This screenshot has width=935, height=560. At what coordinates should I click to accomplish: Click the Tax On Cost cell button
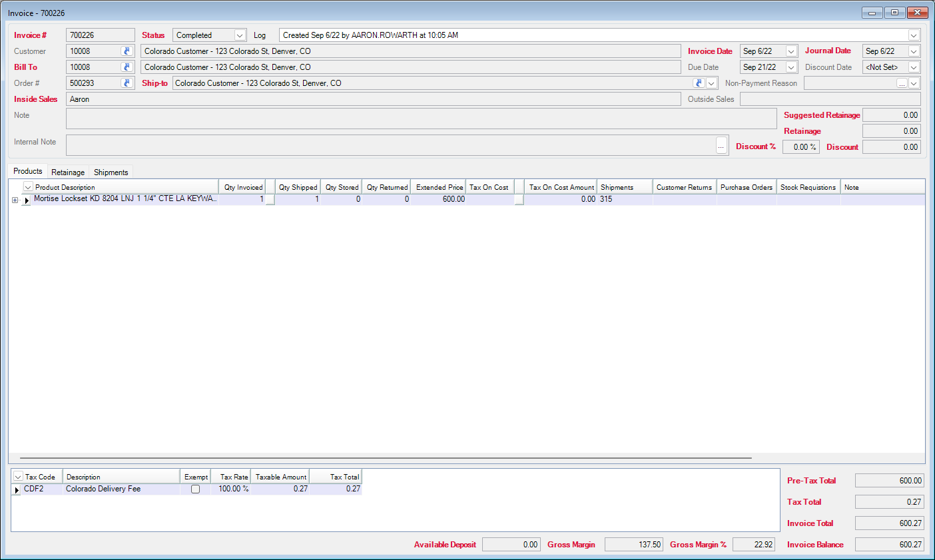519,199
